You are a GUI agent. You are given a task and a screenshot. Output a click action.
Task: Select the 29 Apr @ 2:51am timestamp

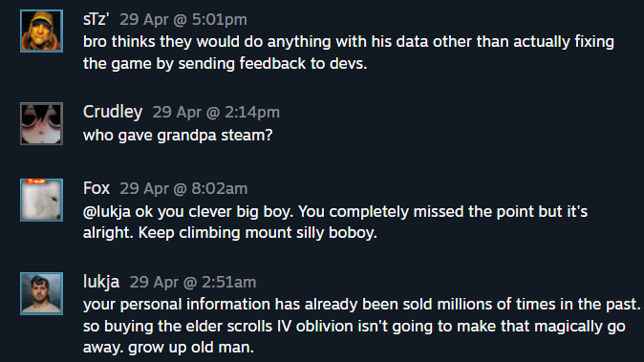(x=193, y=283)
